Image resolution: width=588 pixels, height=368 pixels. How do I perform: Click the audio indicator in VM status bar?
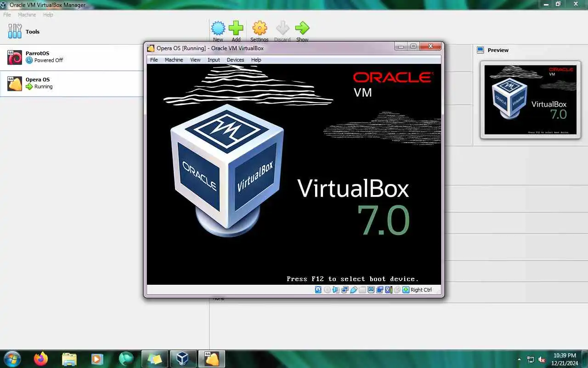(x=336, y=290)
